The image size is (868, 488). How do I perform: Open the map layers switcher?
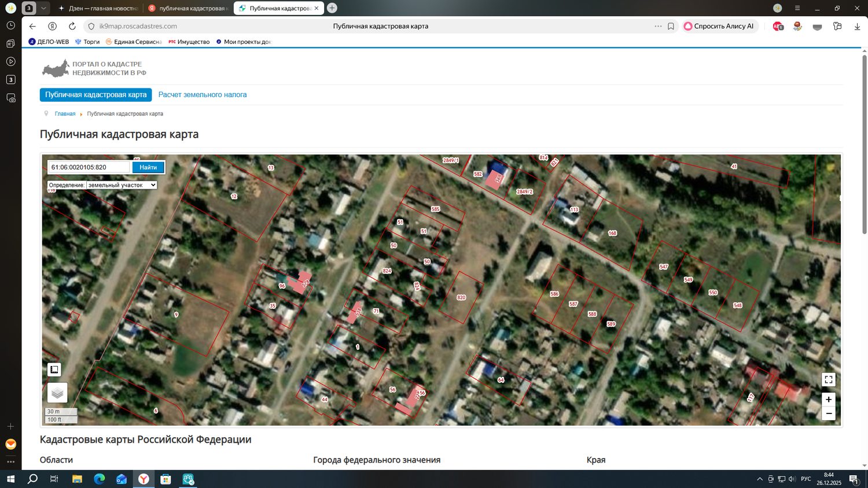57,393
